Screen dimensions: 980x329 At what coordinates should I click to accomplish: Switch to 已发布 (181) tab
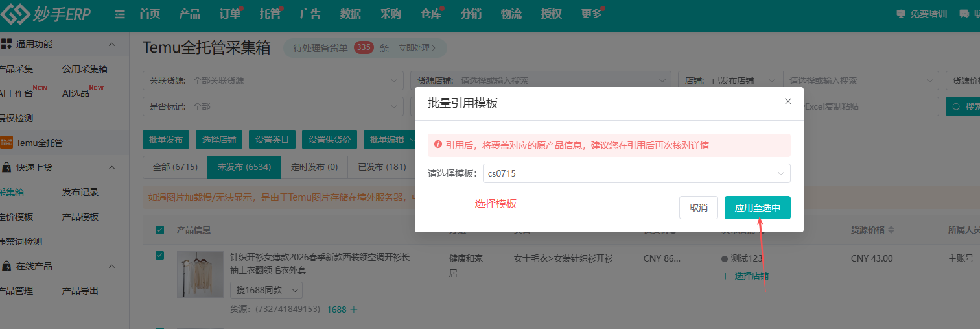pos(382,167)
